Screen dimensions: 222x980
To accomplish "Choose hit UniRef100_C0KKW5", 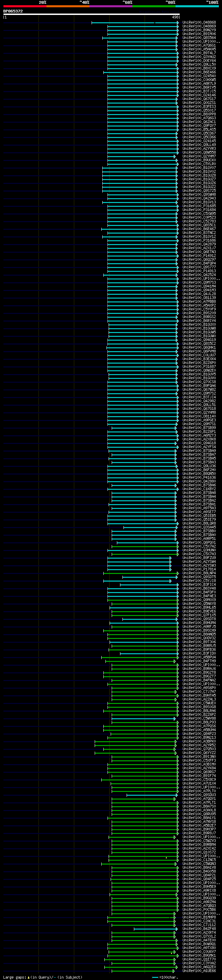I will click(199, 80).
